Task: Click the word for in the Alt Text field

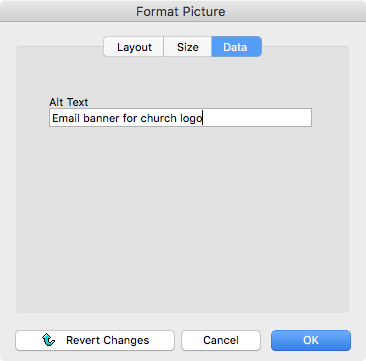Action: pyautogui.click(x=130, y=118)
